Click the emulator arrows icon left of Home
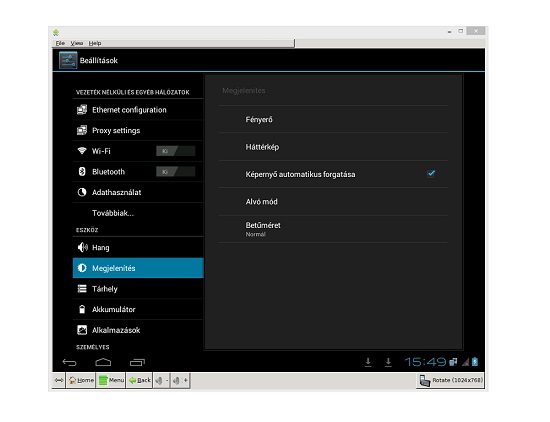This screenshot has width=550, height=422. [59, 380]
